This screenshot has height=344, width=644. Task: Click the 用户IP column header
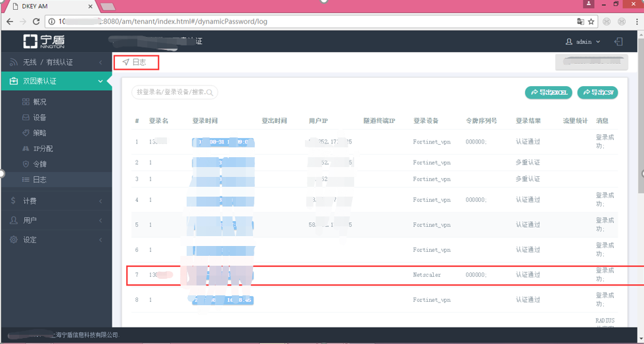pos(318,121)
